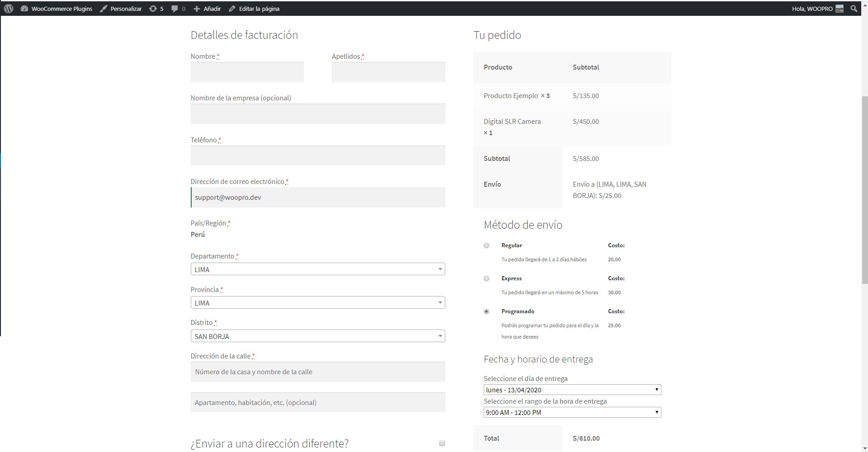868x452 pixels.
Task: Click the WOOPRO user avatar
Action: 840,9
